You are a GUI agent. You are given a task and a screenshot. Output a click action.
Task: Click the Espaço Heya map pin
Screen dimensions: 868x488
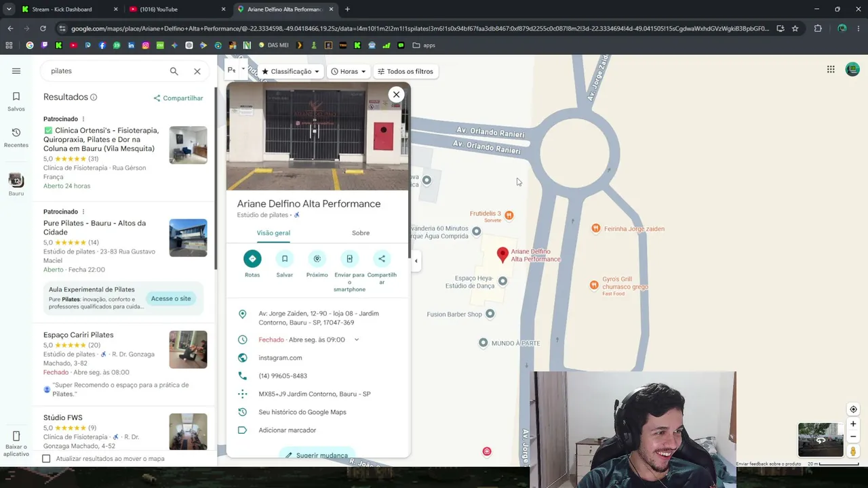[x=502, y=281]
